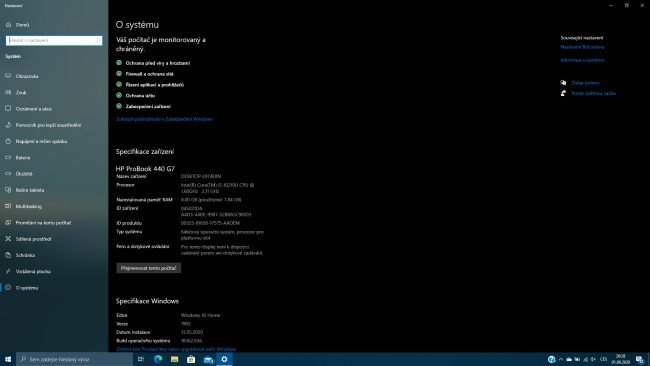
Task: Open Schránka clipboard settings
Action: click(20, 255)
